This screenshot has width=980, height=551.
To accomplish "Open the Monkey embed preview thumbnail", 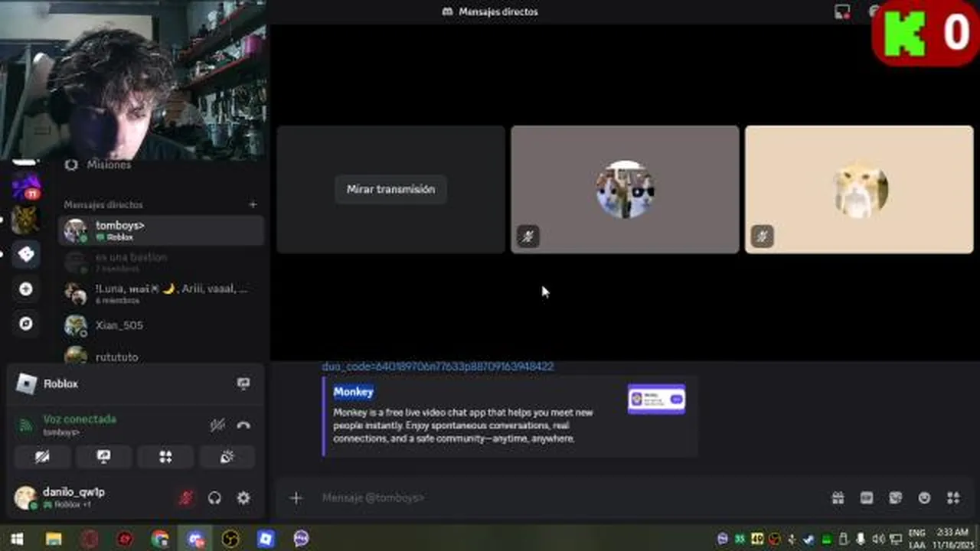I will coord(656,399).
